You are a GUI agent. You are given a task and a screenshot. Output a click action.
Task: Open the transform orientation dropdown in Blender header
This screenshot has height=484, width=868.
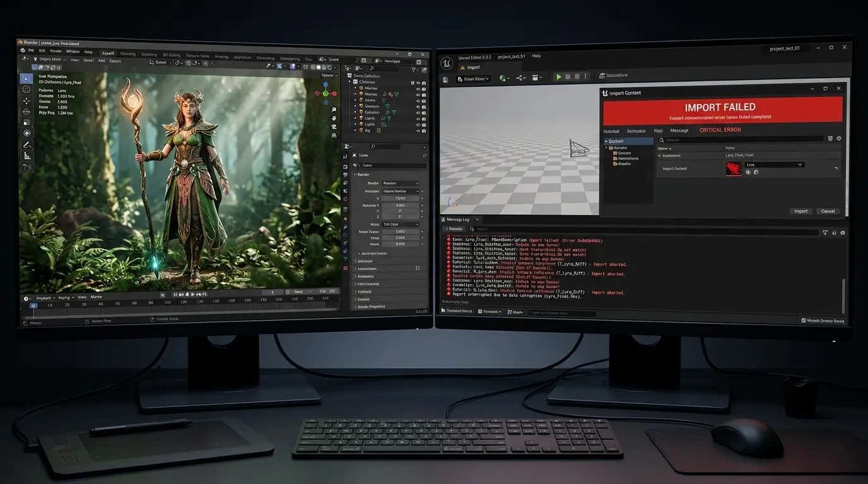[x=161, y=62]
